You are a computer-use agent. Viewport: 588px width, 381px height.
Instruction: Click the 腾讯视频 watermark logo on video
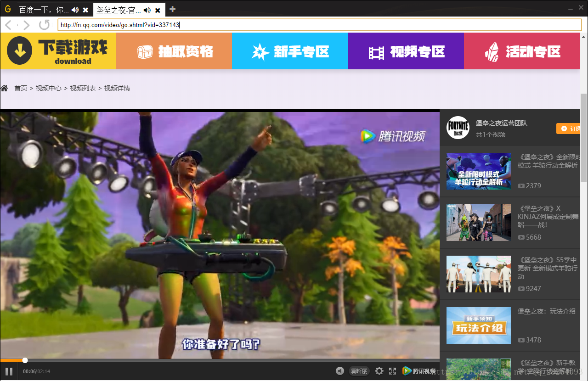393,136
